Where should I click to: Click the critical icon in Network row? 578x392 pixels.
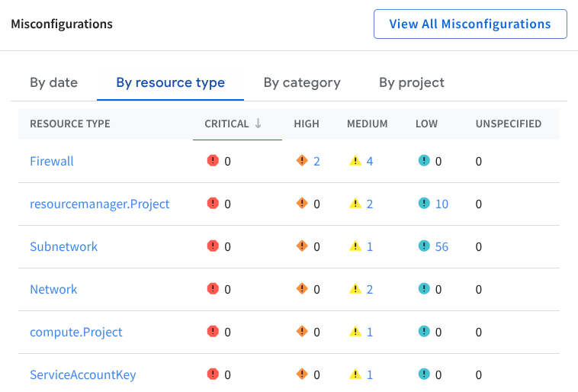click(213, 289)
